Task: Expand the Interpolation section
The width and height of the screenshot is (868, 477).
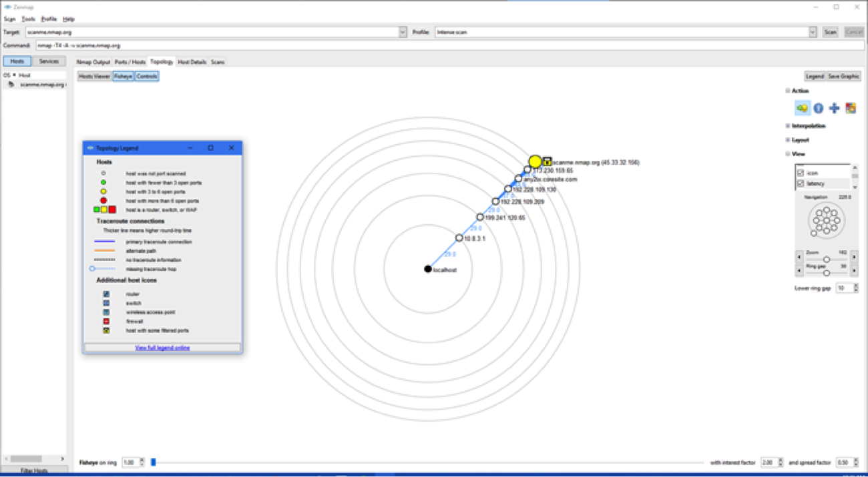Action: click(x=788, y=125)
